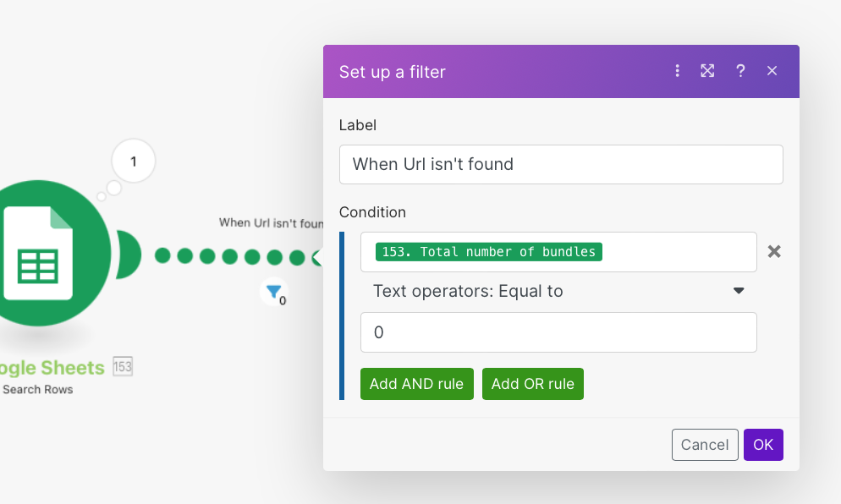This screenshot has width=841, height=504.
Task: Click the Search Rows module subtitle
Action: 38,390
